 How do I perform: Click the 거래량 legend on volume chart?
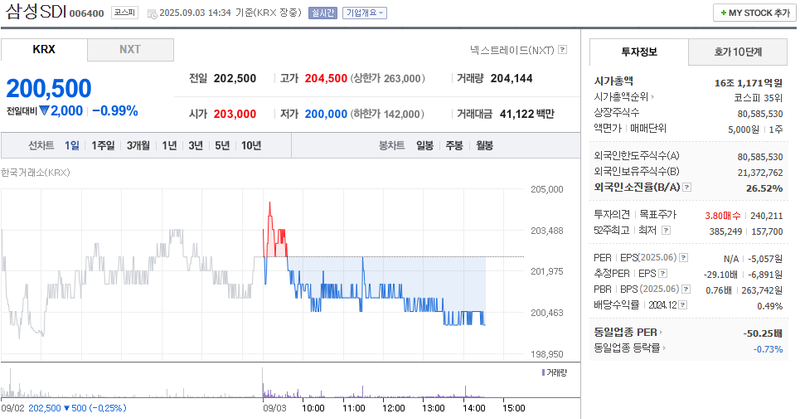(x=554, y=373)
